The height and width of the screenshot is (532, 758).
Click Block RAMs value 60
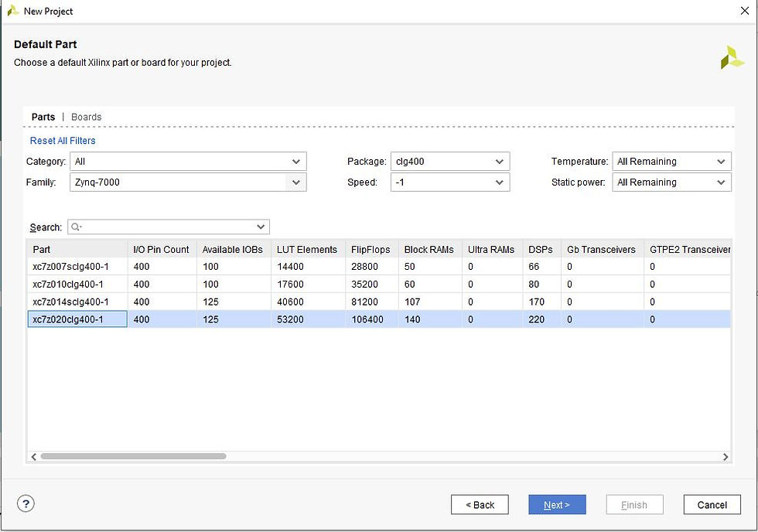[x=410, y=284]
